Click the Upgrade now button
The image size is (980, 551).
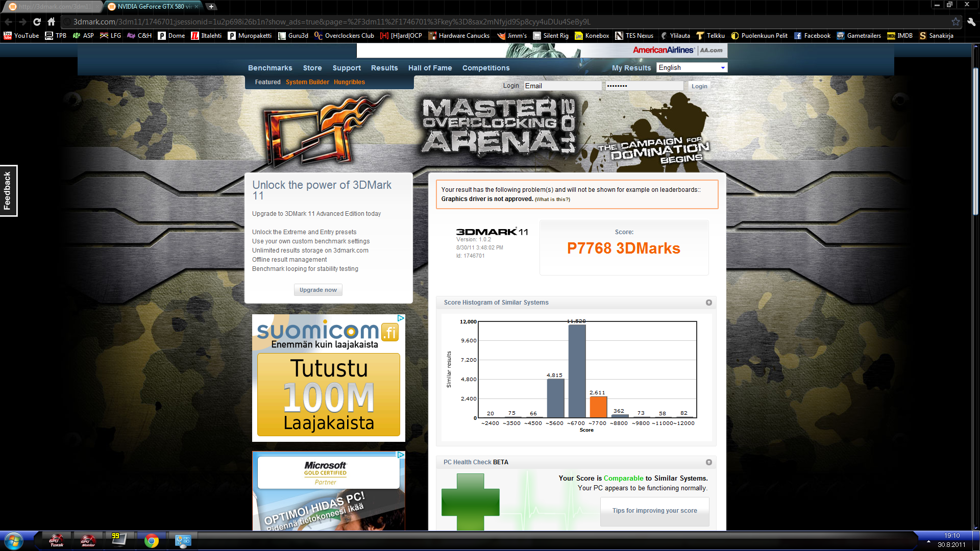click(x=318, y=290)
